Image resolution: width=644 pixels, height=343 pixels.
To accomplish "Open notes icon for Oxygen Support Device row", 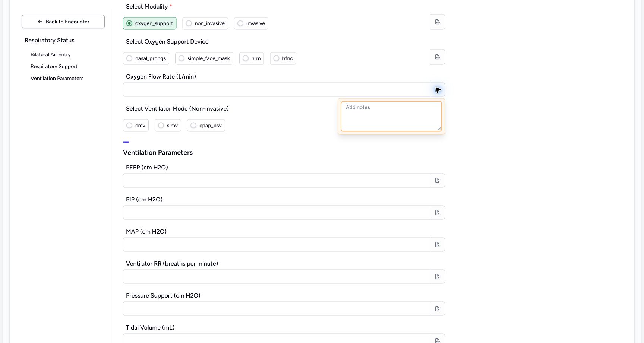I will click(x=437, y=57).
